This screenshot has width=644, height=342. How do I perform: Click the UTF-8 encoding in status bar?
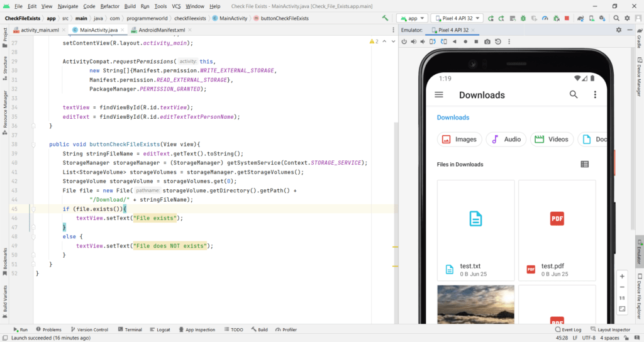588,338
